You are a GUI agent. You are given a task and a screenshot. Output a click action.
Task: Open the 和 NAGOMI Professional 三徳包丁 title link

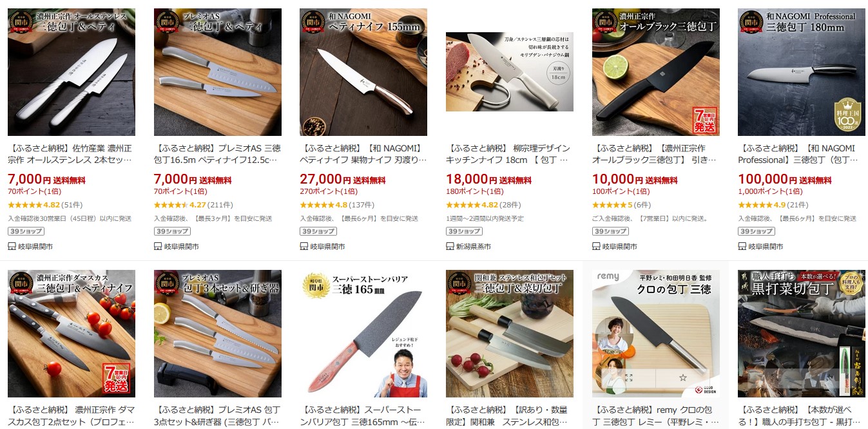coord(801,154)
